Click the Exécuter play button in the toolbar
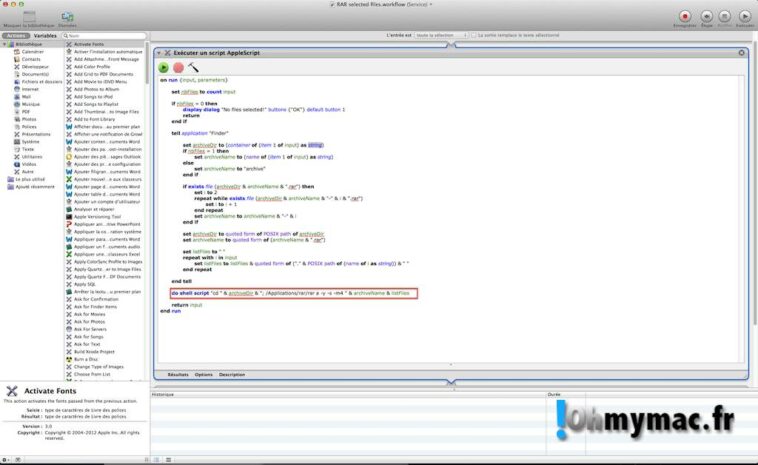 pyautogui.click(x=744, y=16)
